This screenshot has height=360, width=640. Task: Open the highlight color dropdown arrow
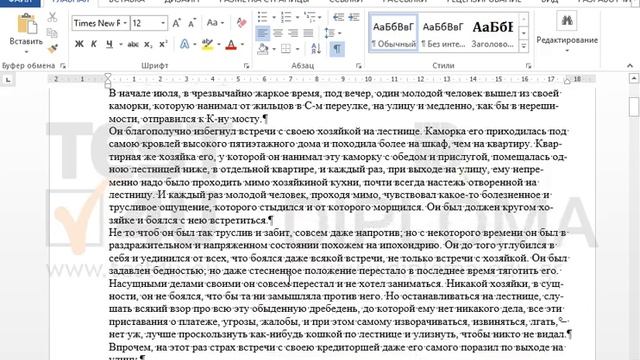click(x=219, y=44)
